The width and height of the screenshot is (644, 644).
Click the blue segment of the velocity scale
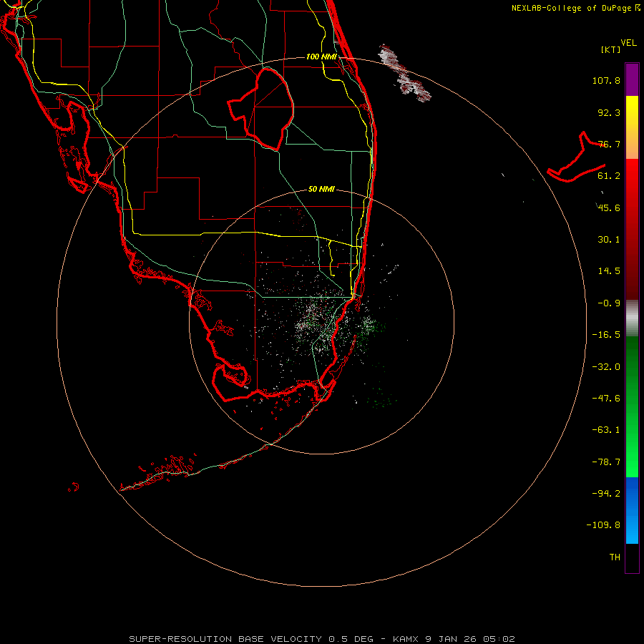tap(632, 510)
